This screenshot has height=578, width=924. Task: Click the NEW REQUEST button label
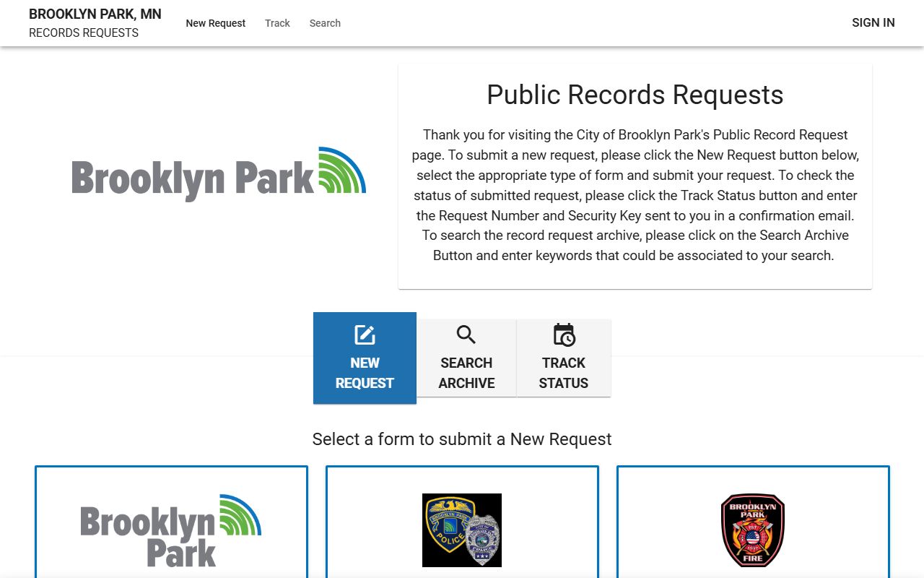pyautogui.click(x=365, y=373)
